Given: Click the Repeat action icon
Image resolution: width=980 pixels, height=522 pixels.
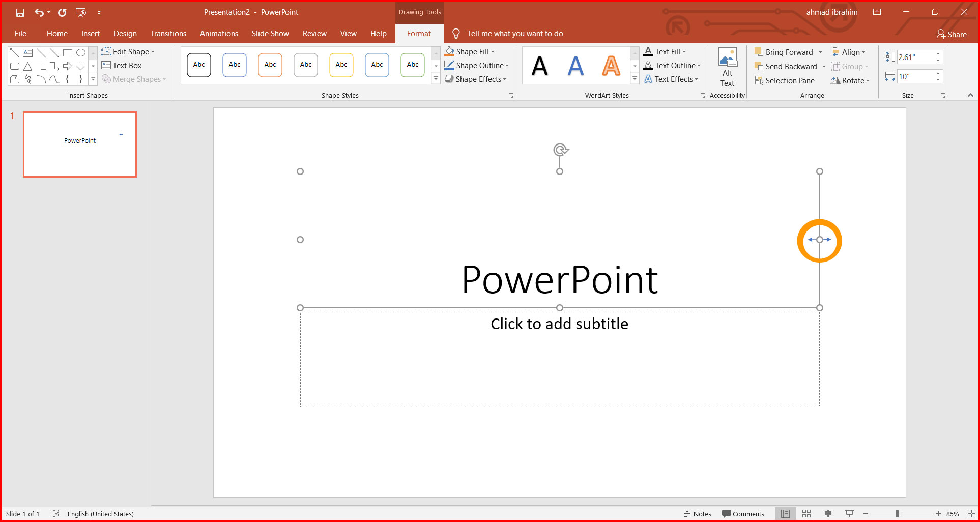Looking at the screenshot, I should click(x=62, y=12).
